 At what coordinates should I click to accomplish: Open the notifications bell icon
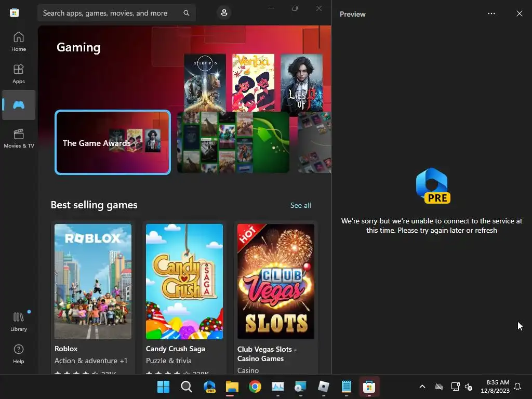(x=518, y=387)
